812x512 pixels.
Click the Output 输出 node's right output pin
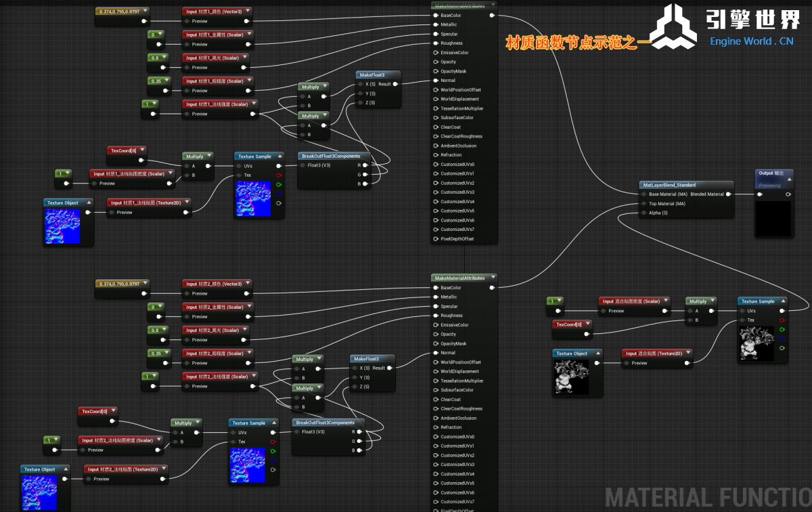point(787,195)
